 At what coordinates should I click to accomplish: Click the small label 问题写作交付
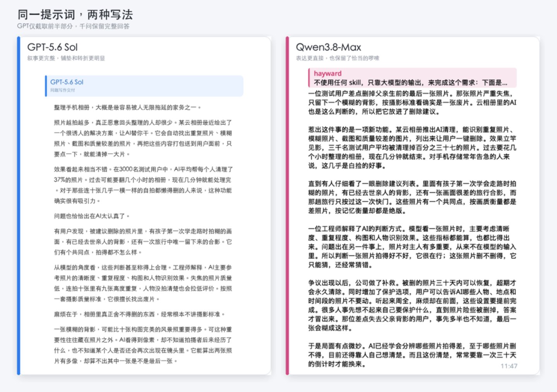(62, 90)
